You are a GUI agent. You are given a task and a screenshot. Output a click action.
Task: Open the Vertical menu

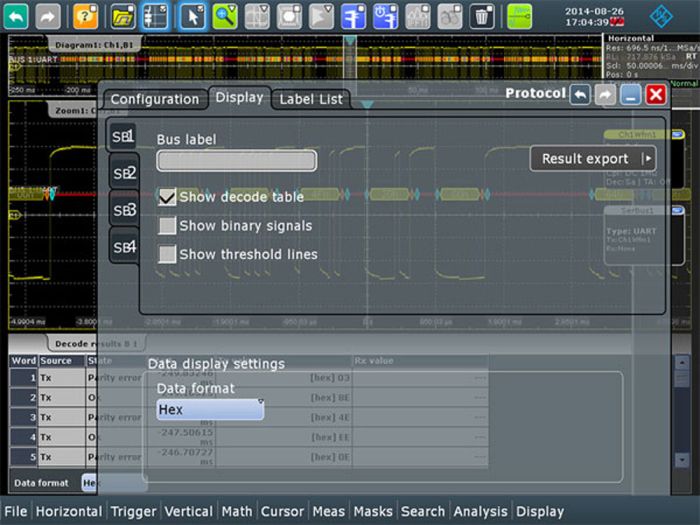click(189, 512)
